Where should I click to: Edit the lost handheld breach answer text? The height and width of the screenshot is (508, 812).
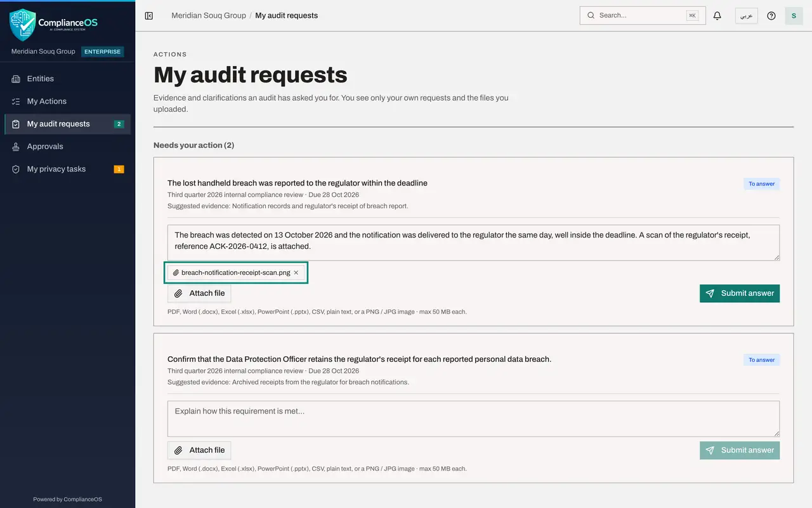click(x=473, y=242)
